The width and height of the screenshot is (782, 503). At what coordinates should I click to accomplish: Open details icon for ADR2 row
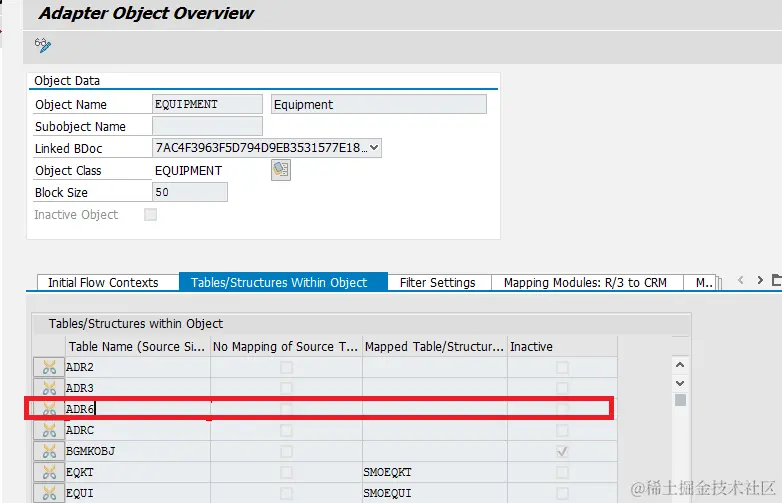click(49, 367)
